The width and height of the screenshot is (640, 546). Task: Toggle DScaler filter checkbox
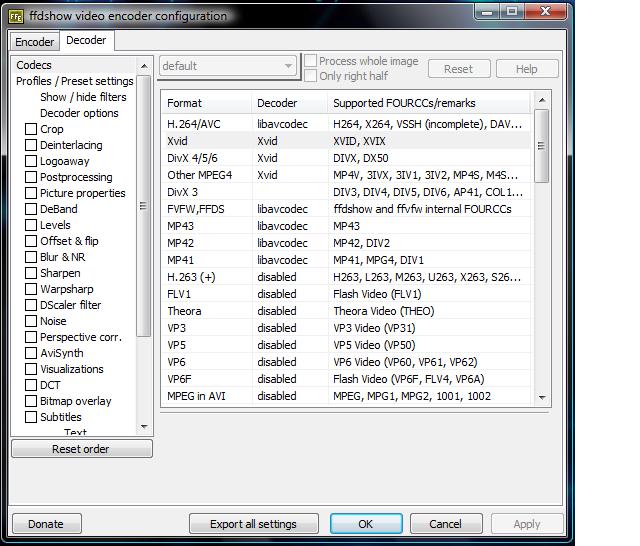pyautogui.click(x=31, y=305)
